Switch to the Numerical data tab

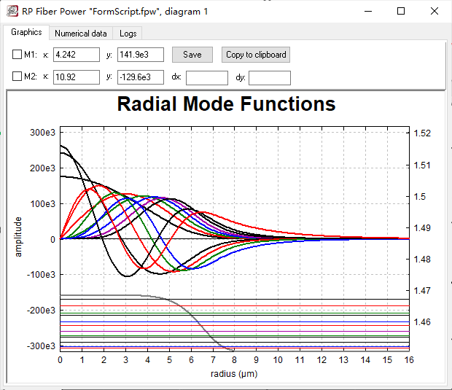tap(81, 33)
